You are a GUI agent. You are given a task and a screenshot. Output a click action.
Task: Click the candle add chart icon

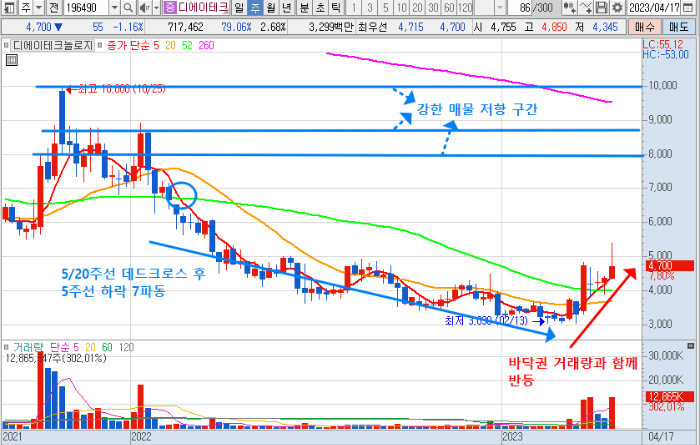569,7
